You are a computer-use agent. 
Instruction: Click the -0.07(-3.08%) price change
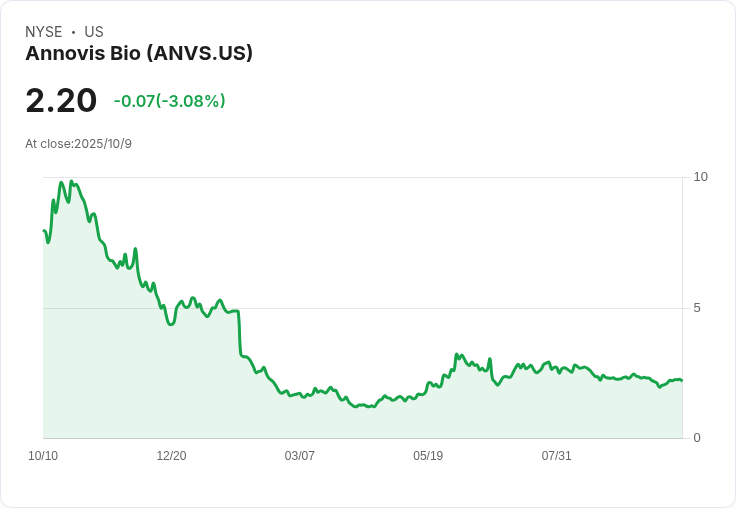[x=169, y=101]
